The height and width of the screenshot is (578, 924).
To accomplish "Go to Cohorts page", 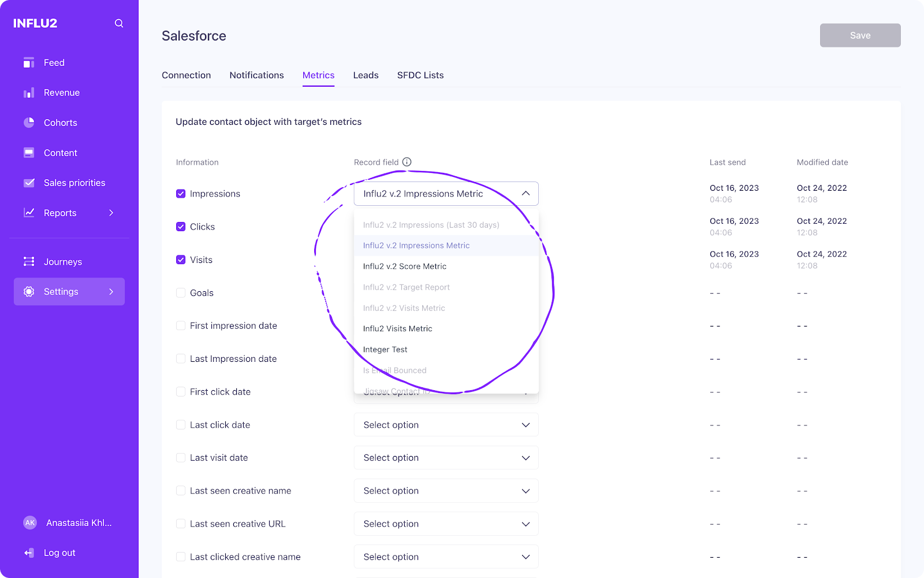I will coord(61,123).
